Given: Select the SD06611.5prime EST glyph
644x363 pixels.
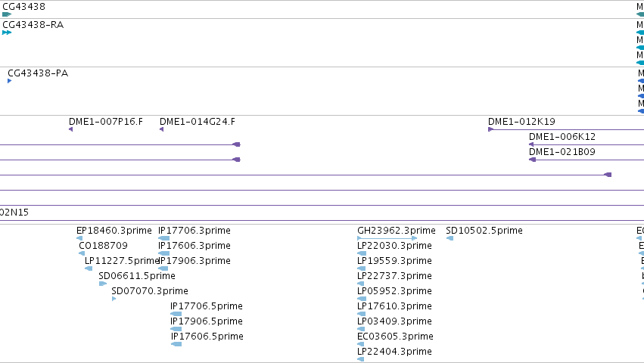Looking at the screenshot, I should point(103,284).
